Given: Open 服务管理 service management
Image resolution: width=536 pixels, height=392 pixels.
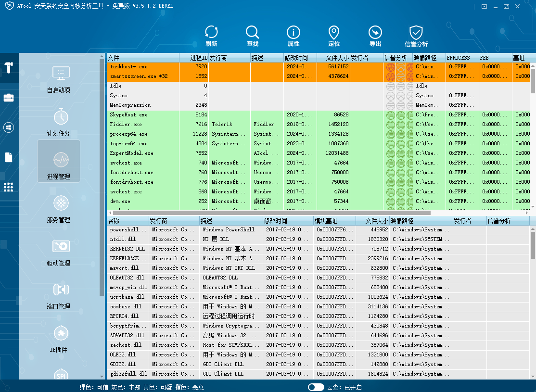Looking at the screenshot, I should (59, 209).
